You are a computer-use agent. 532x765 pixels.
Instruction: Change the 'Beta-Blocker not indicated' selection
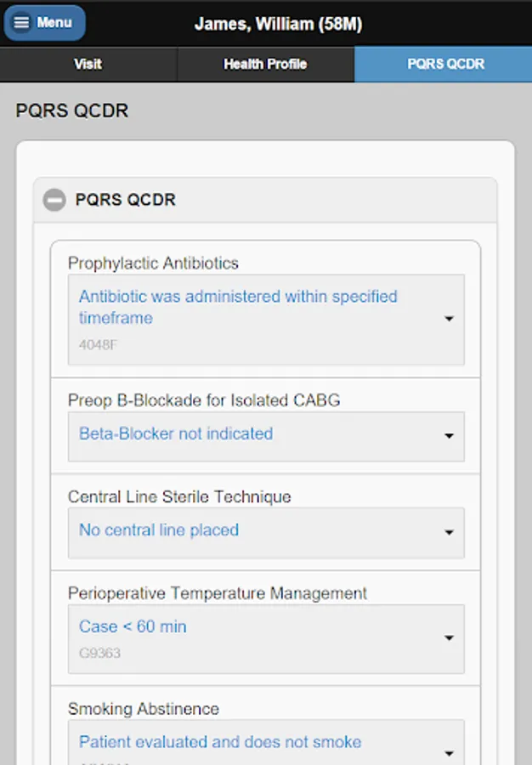[x=176, y=434]
